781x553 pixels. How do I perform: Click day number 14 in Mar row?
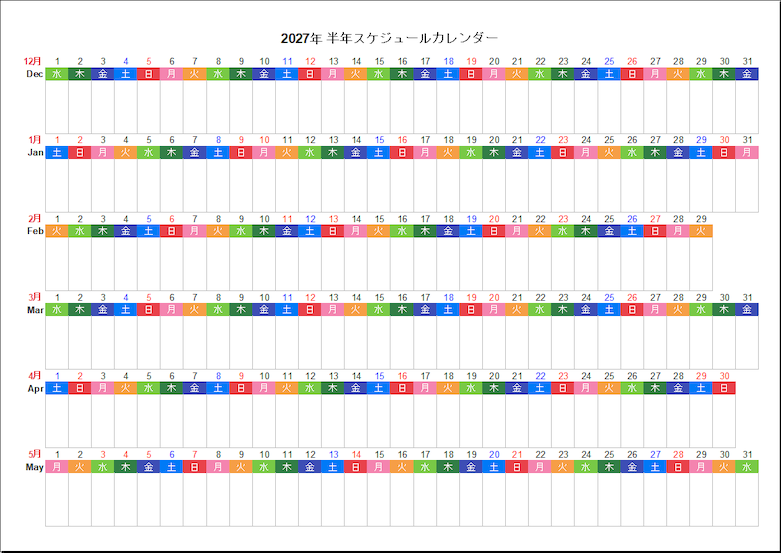tap(356, 297)
